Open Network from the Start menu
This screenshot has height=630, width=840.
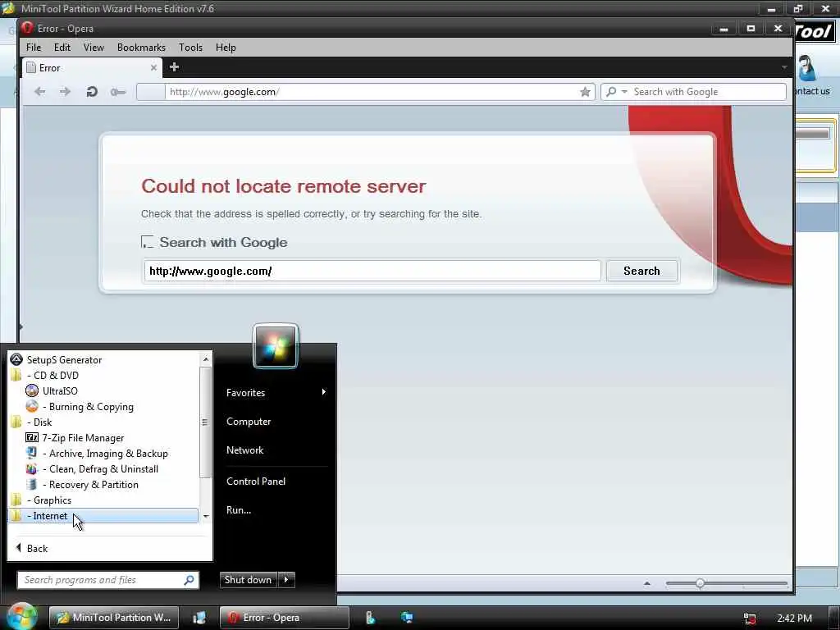244,450
